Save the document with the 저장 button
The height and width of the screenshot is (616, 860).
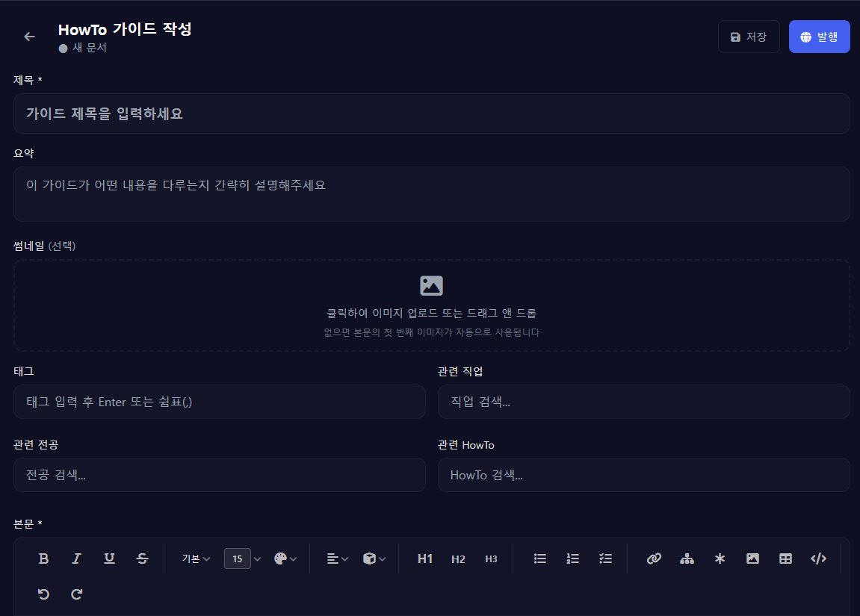(x=748, y=37)
